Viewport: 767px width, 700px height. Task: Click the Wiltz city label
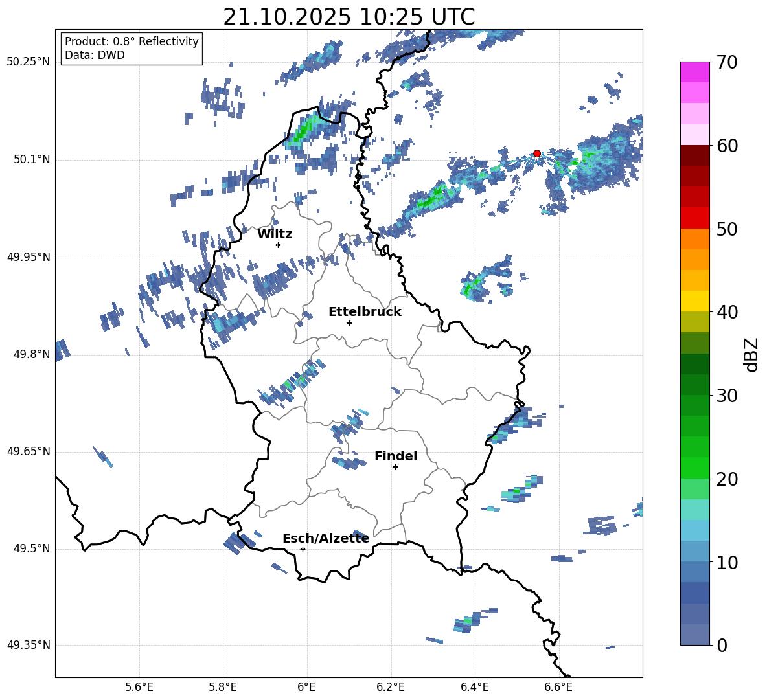coord(275,234)
